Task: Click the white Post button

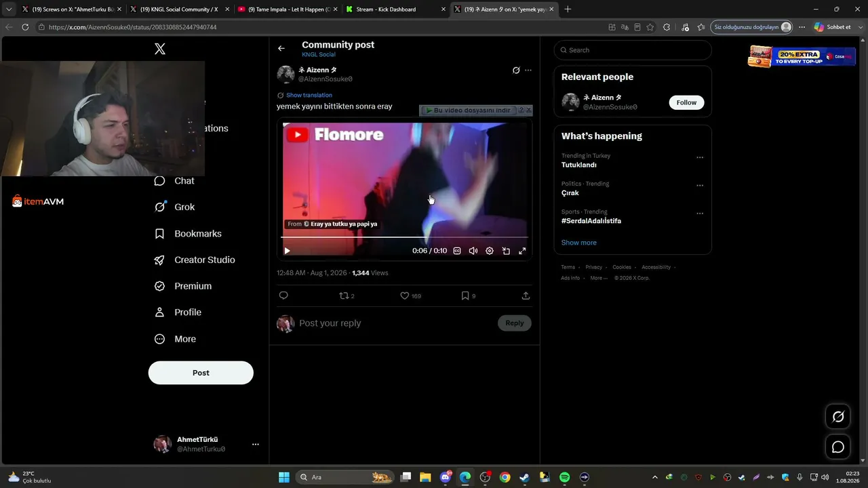Action: (x=201, y=373)
